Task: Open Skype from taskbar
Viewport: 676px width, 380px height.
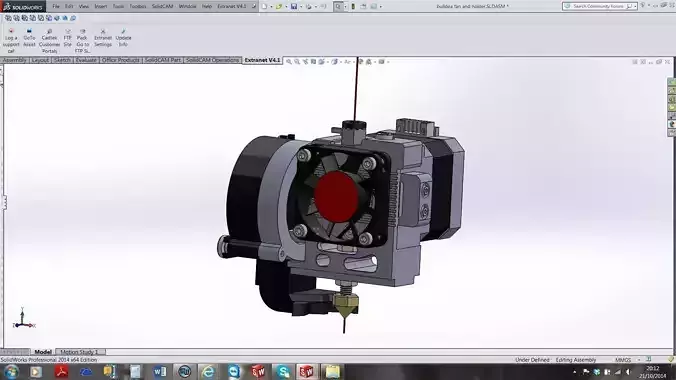Action: [x=283, y=372]
